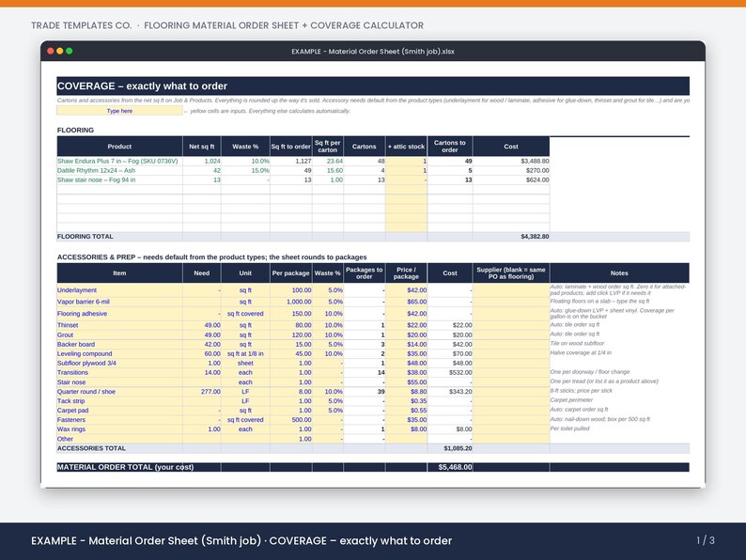Click the red close window dot
This screenshot has height=560, width=746.
51,51
